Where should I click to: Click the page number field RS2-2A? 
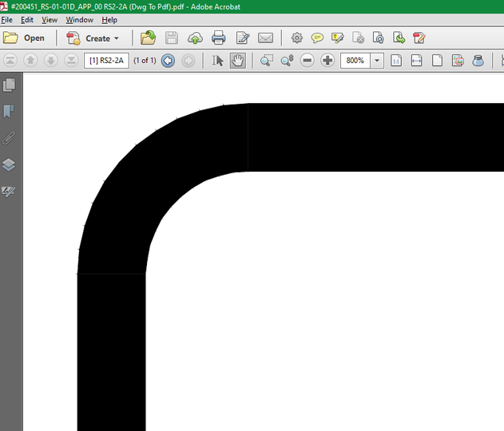click(106, 61)
